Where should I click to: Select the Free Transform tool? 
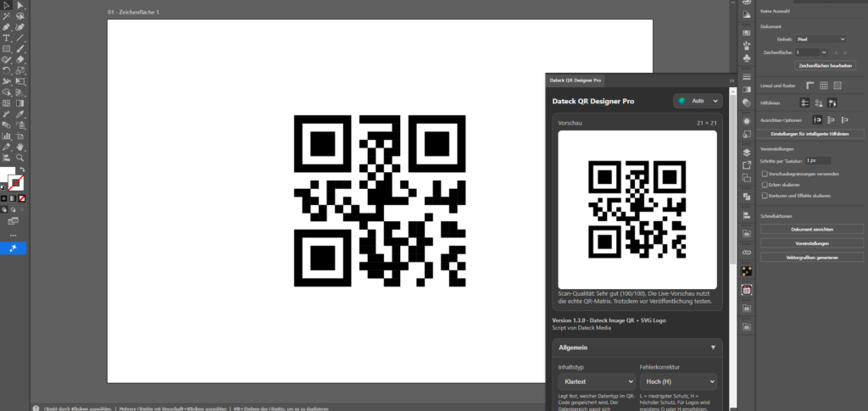(x=20, y=82)
